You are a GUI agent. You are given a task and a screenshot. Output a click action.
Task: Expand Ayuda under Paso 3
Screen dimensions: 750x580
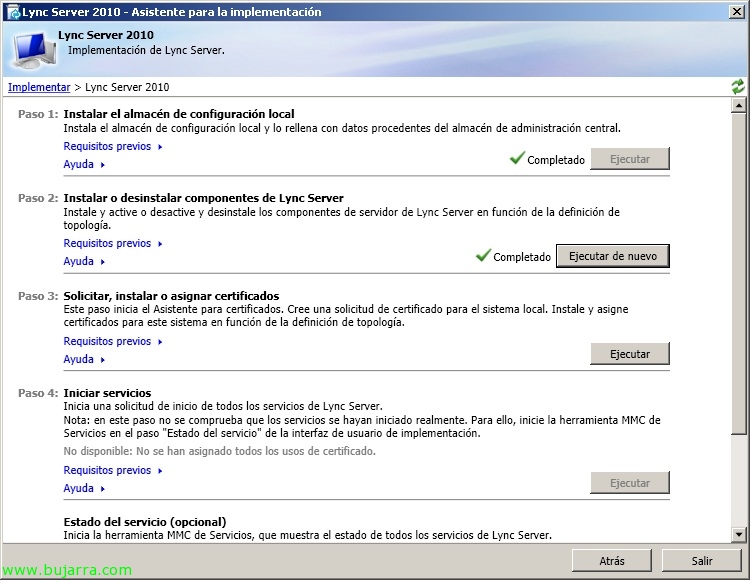84,359
